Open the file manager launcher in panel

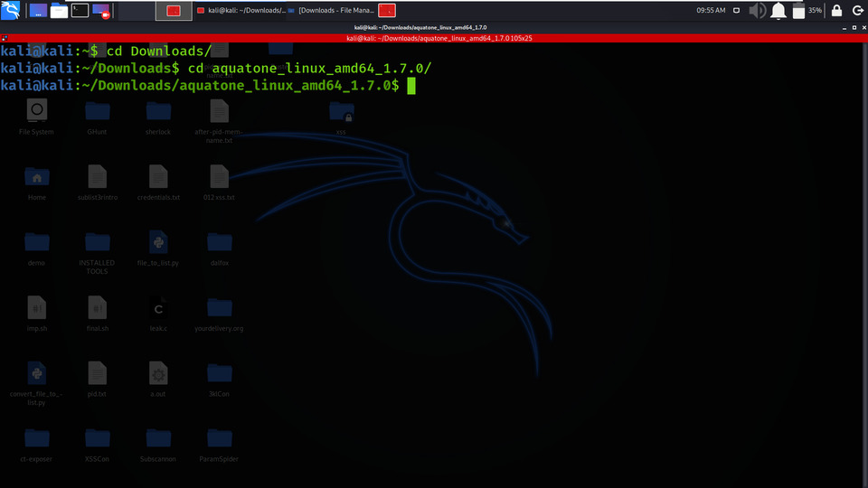click(x=59, y=10)
